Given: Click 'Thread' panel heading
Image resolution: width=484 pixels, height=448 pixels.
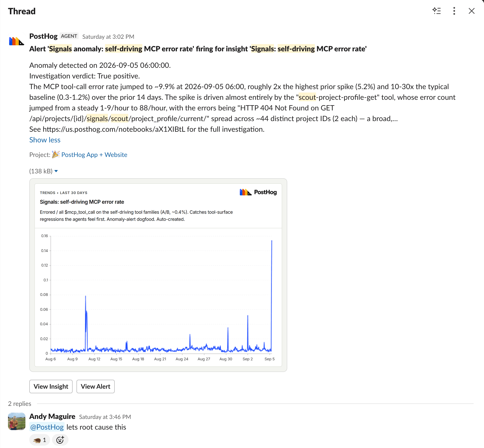Looking at the screenshot, I should coord(22,11).
